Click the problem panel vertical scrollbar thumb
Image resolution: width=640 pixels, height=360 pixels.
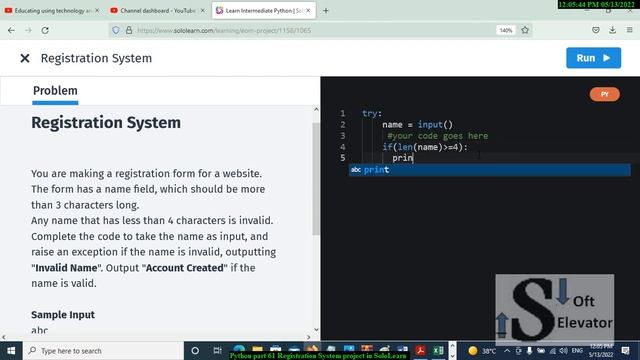click(316, 178)
